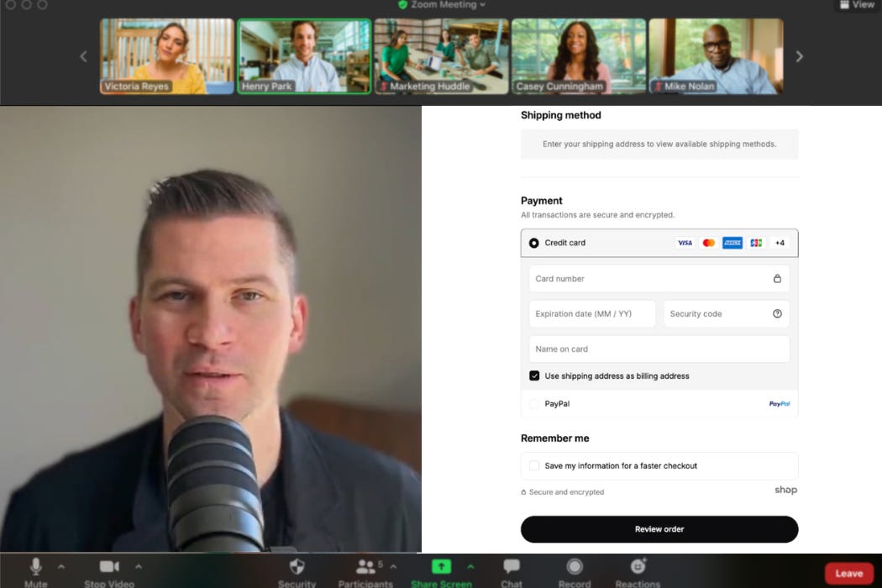Click the Expiration date field
The height and width of the screenshot is (588, 882).
[x=592, y=314]
